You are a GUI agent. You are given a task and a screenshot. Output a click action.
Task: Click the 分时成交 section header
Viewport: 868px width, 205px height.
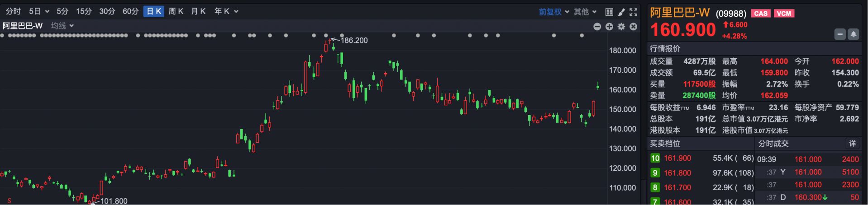coord(773,144)
